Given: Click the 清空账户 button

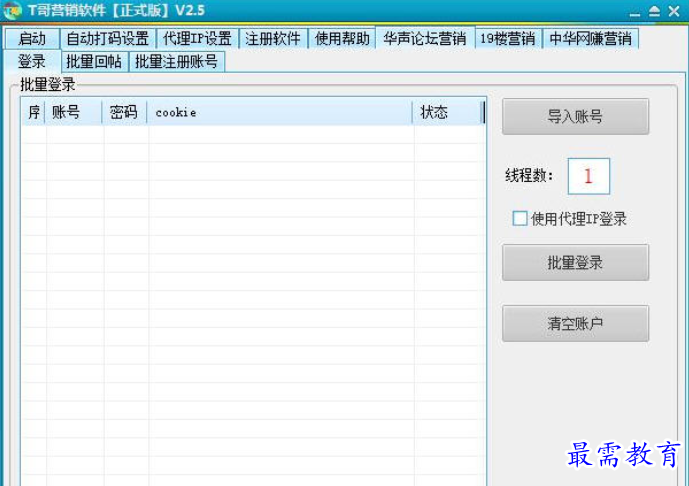Looking at the screenshot, I should tap(575, 324).
